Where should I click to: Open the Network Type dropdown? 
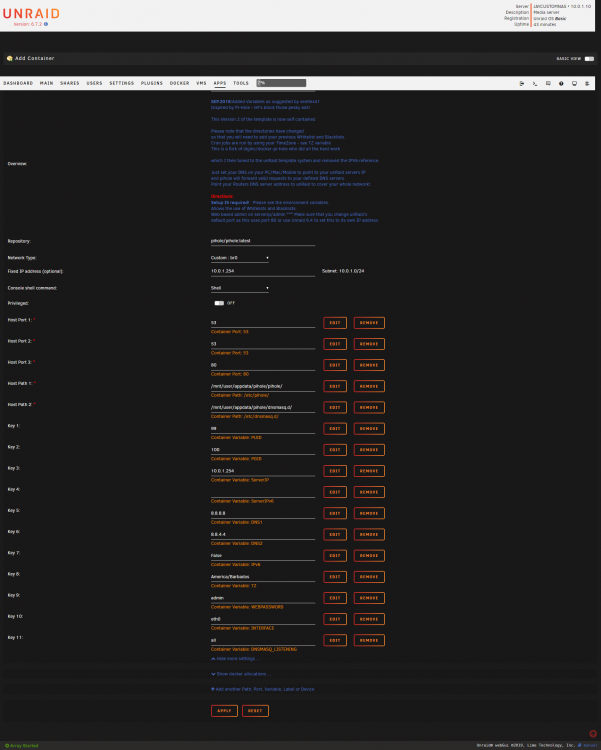click(240, 258)
